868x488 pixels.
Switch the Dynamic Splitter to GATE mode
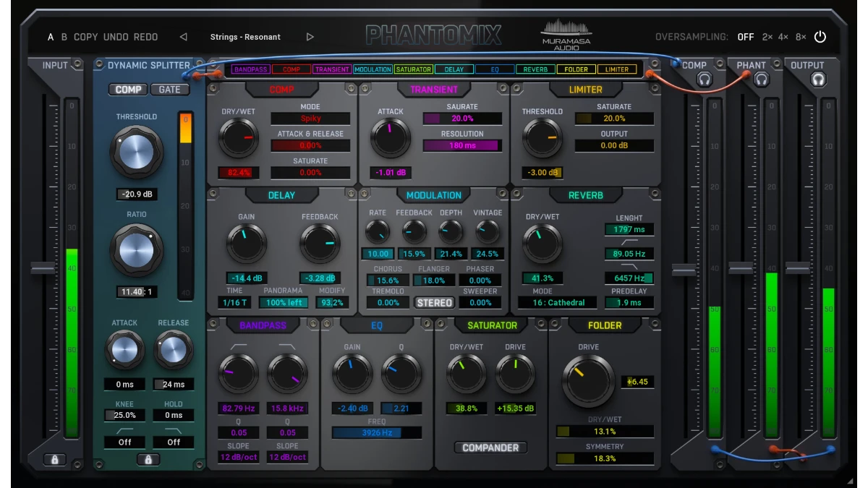coord(169,90)
